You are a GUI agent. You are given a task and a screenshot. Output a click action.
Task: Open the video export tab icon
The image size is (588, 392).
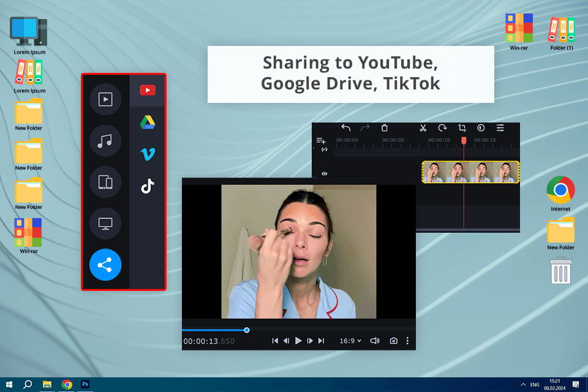click(105, 99)
